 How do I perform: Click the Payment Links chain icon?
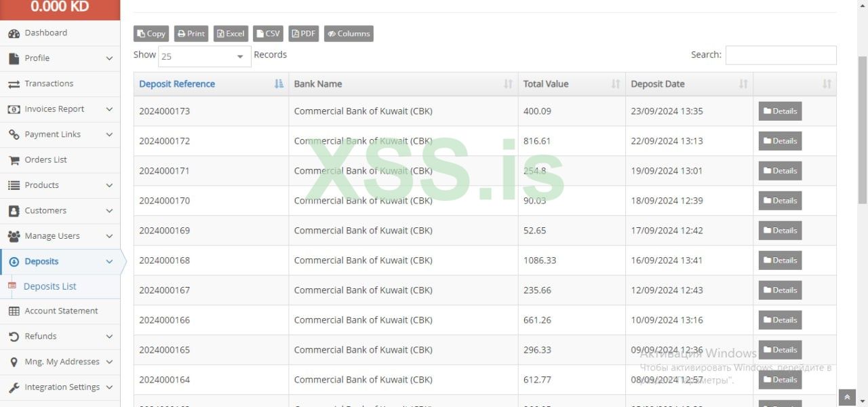tap(14, 134)
